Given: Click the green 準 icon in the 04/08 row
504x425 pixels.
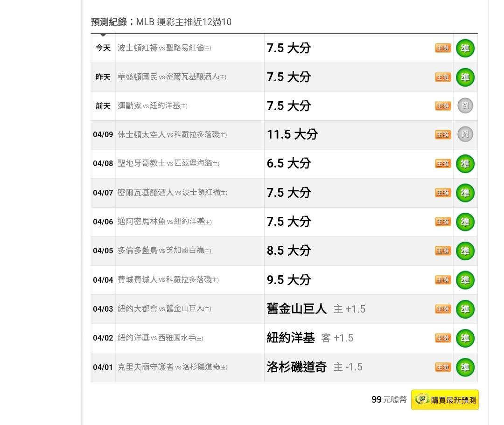Looking at the screenshot, I should pyautogui.click(x=465, y=164).
